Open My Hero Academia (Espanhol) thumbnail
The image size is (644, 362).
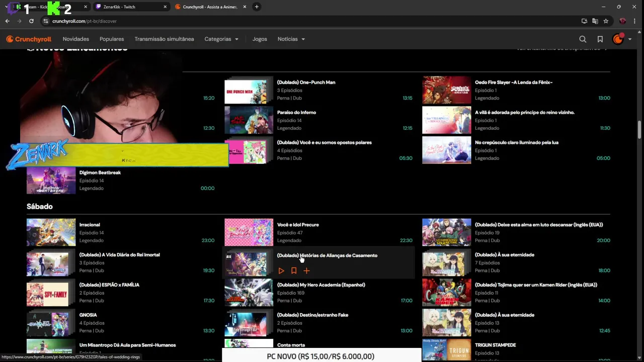point(249,293)
